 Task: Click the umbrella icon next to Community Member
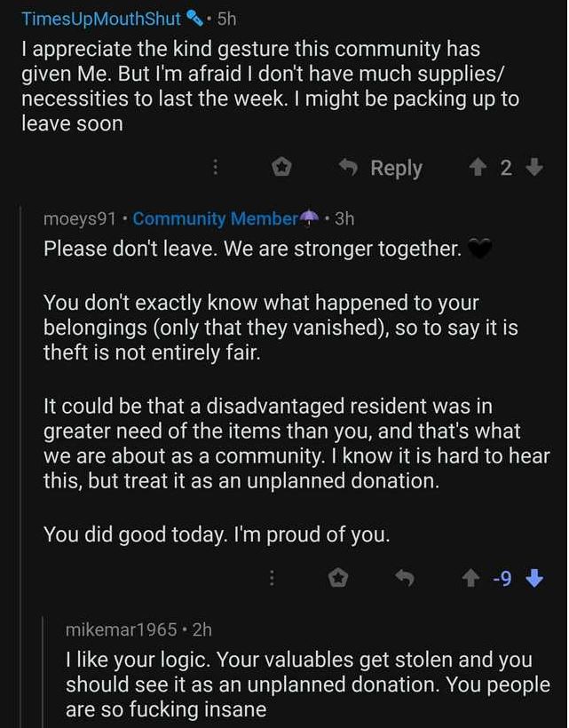310,218
